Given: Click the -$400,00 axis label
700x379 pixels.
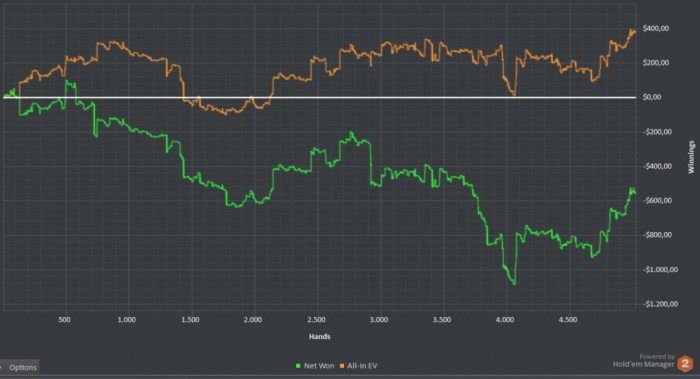Looking at the screenshot, I should tap(657, 166).
